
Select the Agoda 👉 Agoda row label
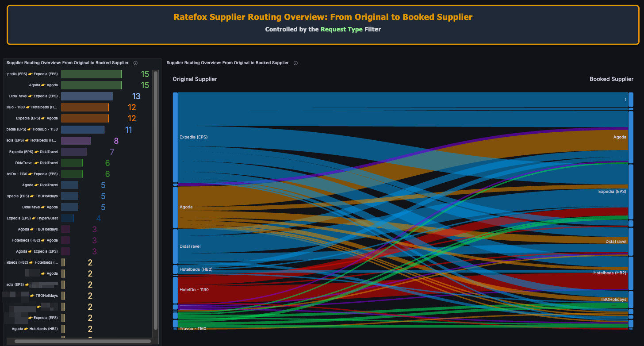[43, 85]
